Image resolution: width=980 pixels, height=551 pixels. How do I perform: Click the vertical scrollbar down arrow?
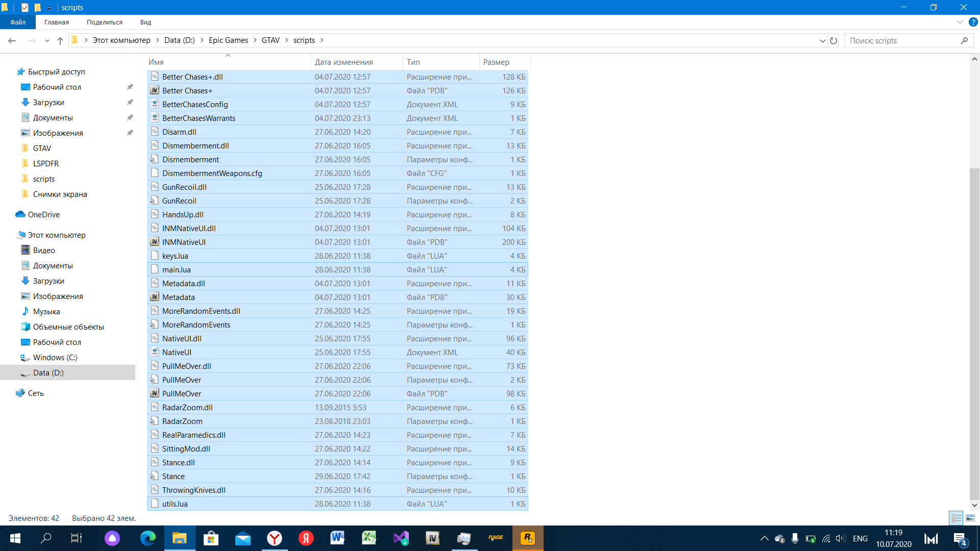974,505
